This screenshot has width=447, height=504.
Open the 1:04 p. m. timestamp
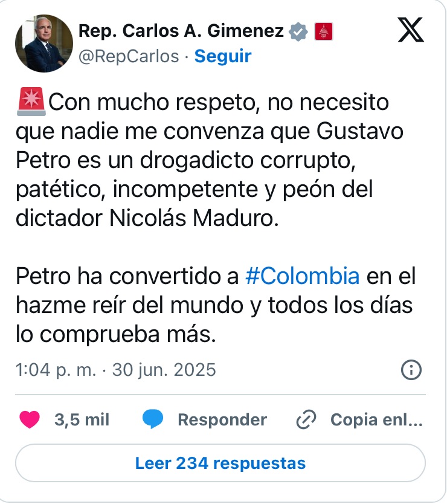(x=116, y=370)
